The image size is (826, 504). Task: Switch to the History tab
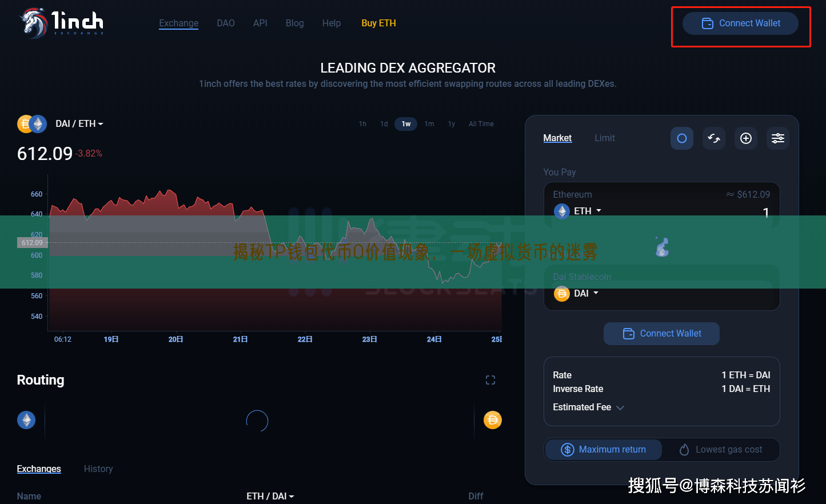click(98, 469)
